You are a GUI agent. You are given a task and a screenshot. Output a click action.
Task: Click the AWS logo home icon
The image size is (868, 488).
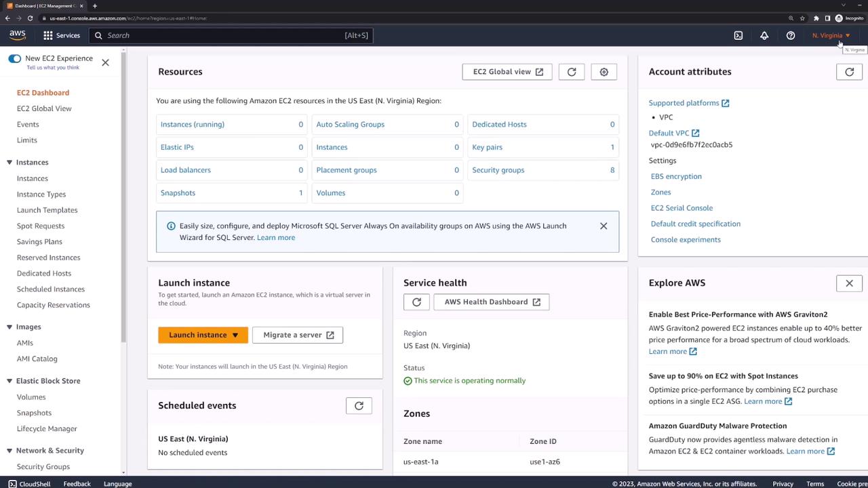click(x=18, y=35)
